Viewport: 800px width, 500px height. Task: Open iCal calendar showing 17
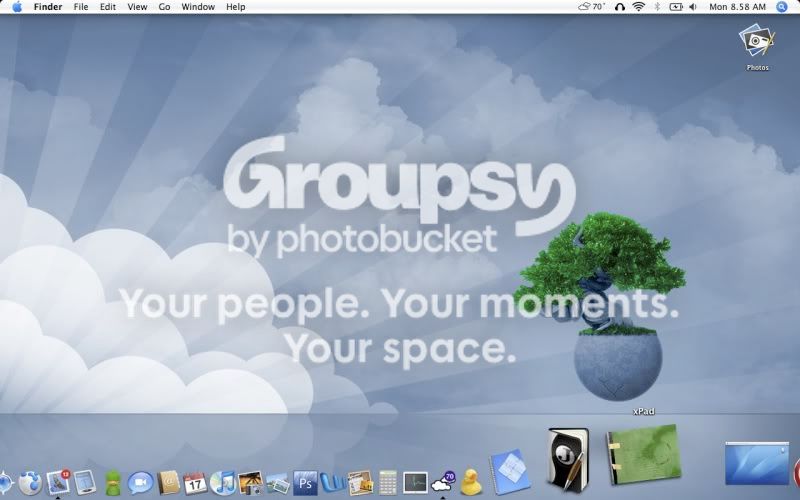195,483
